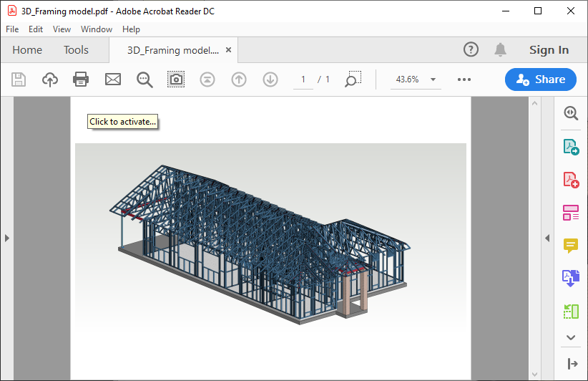588x381 pixels.
Task: Close the 3D_Framing model document tab
Action: 228,50
